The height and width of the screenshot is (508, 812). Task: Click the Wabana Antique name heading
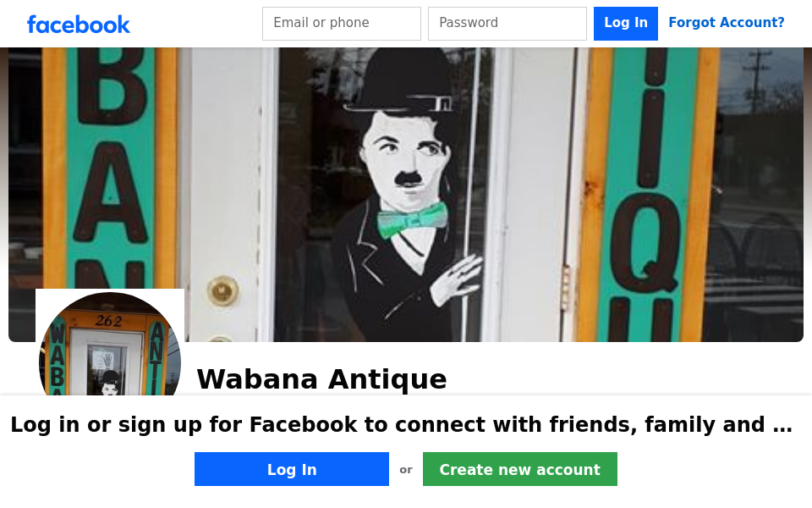(321, 379)
